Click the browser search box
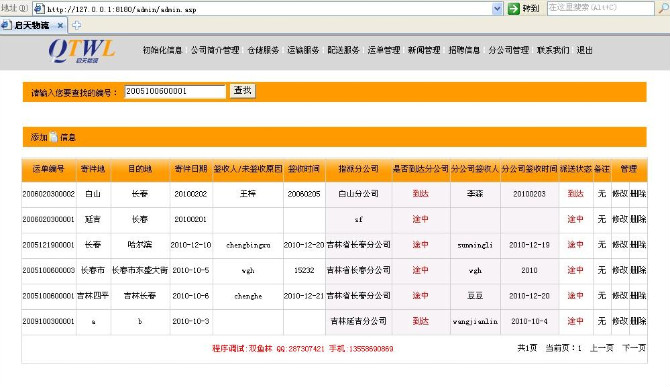 pos(601,8)
